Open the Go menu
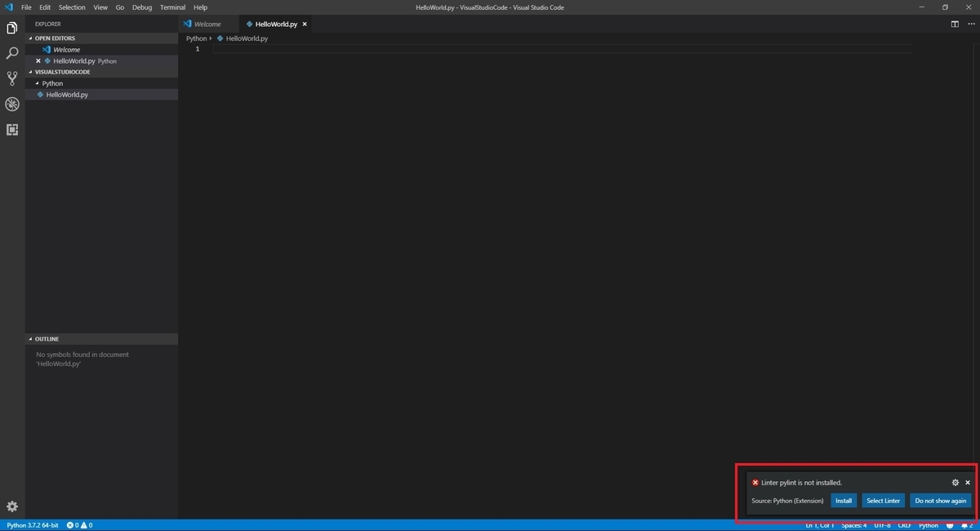Viewport: 980px width, 531px height. 120,7
